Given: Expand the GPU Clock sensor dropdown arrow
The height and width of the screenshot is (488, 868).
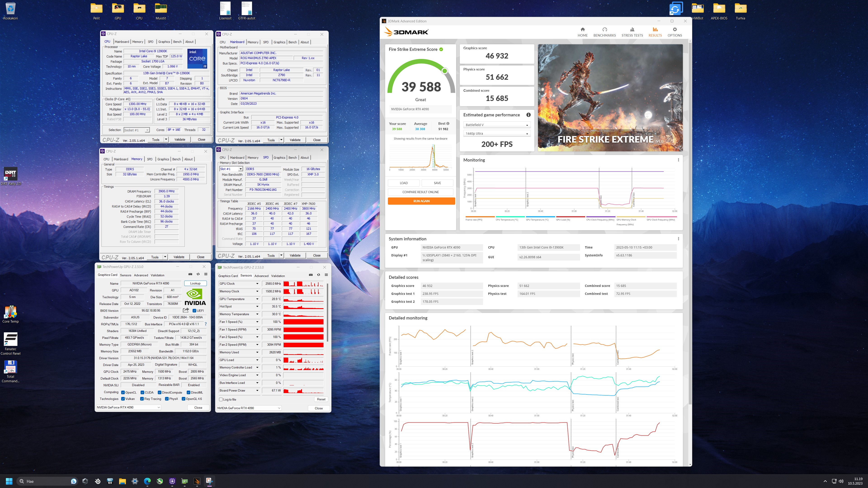Looking at the screenshot, I should (257, 284).
